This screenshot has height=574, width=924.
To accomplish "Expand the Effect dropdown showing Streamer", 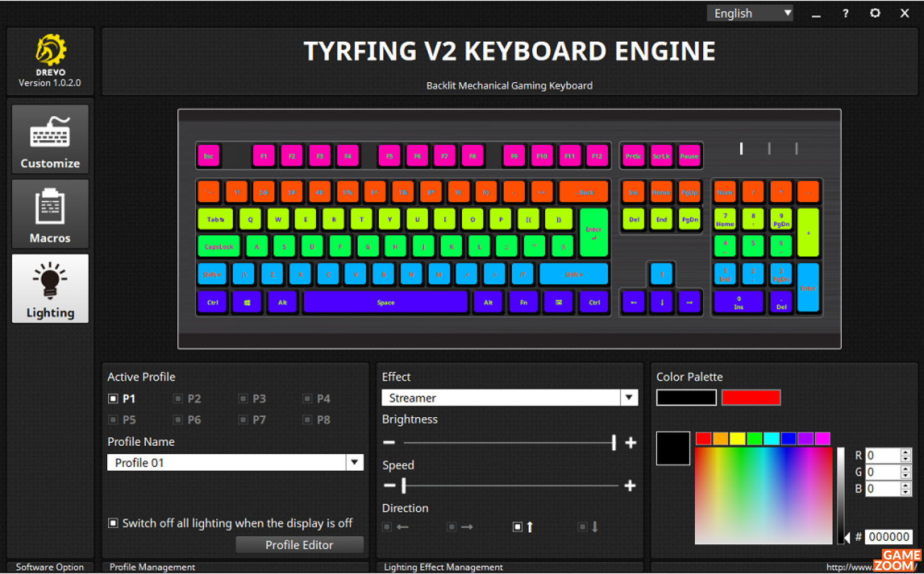I will [629, 397].
